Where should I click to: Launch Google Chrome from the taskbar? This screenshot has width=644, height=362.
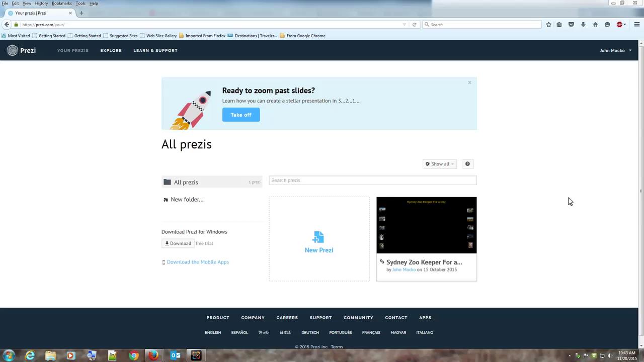pos(133,355)
